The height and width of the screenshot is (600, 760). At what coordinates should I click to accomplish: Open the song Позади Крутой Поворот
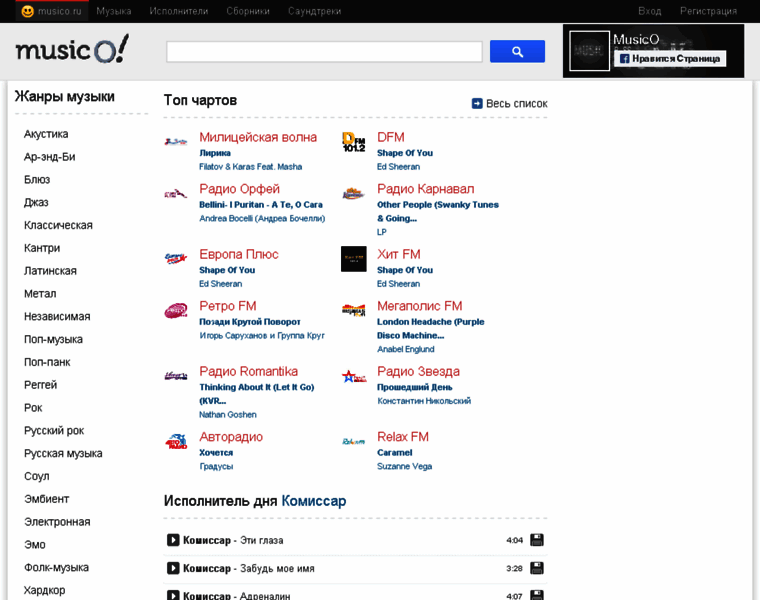[x=250, y=322]
